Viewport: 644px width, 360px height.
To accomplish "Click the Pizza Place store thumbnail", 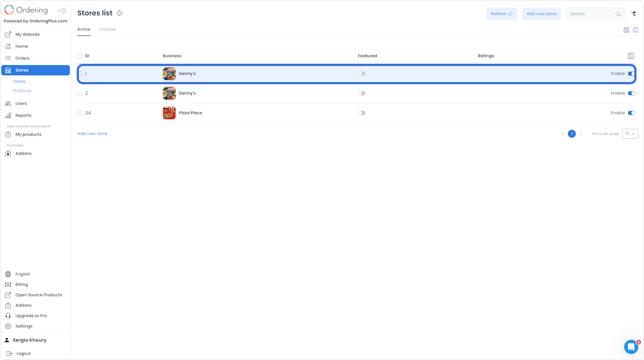I will (170, 113).
